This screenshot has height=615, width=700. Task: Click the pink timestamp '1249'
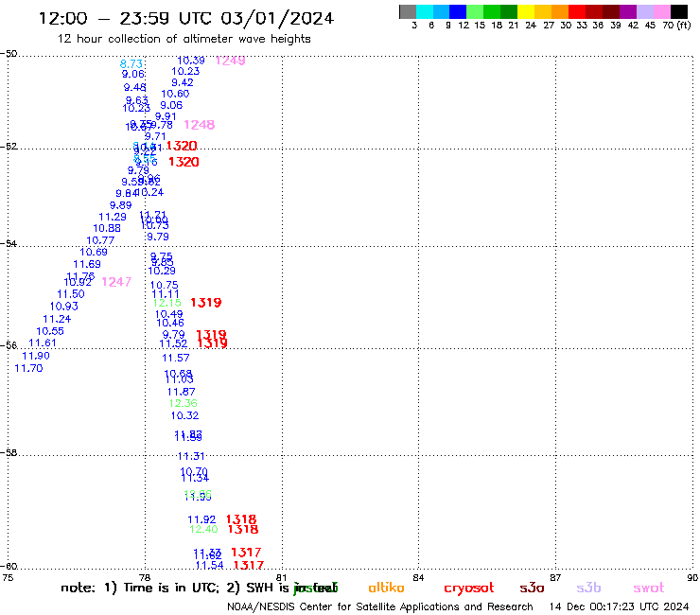pyautogui.click(x=231, y=61)
